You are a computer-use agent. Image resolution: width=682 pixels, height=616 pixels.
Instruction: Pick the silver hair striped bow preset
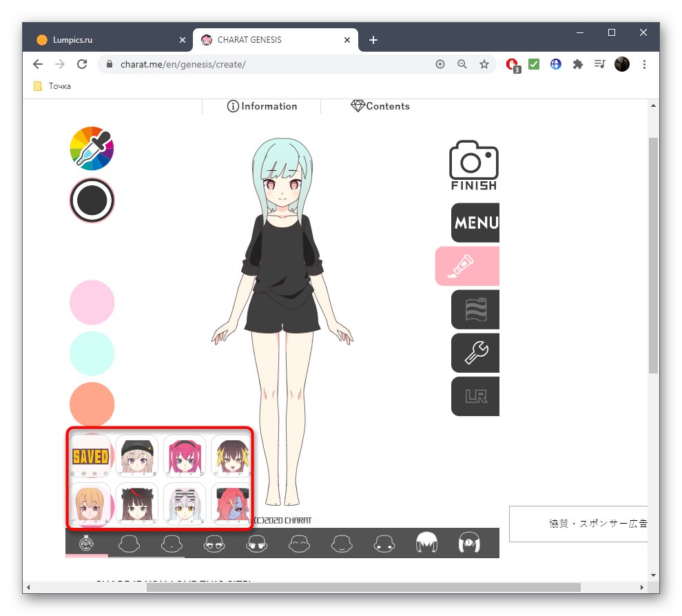point(185,503)
